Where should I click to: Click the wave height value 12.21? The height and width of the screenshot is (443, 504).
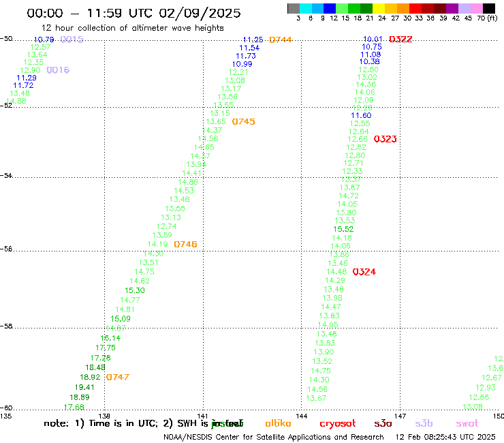pos(238,72)
